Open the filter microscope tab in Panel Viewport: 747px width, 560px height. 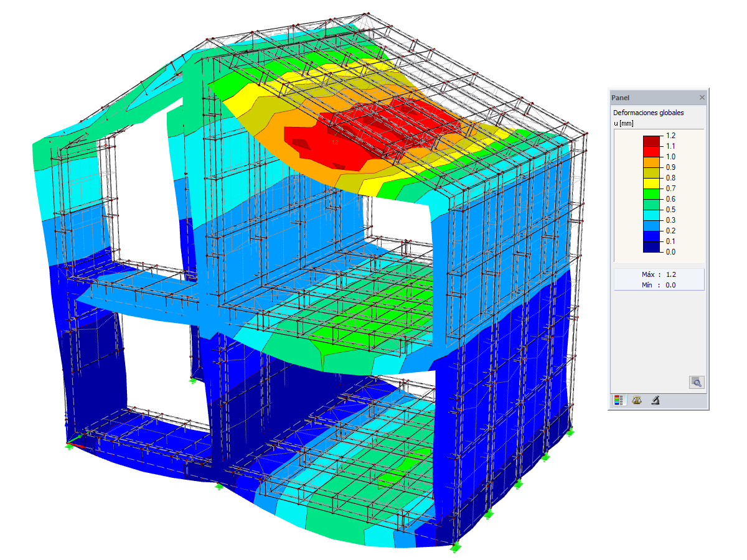click(655, 400)
